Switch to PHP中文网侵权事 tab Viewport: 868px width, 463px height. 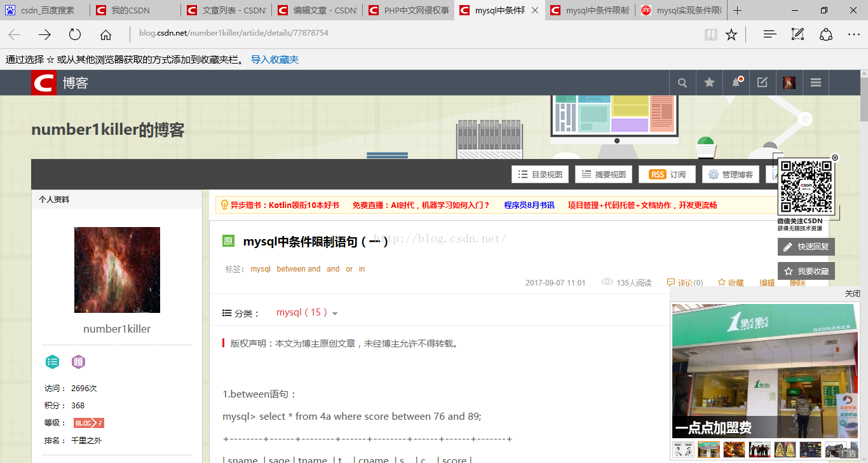[x=409, y=10]
